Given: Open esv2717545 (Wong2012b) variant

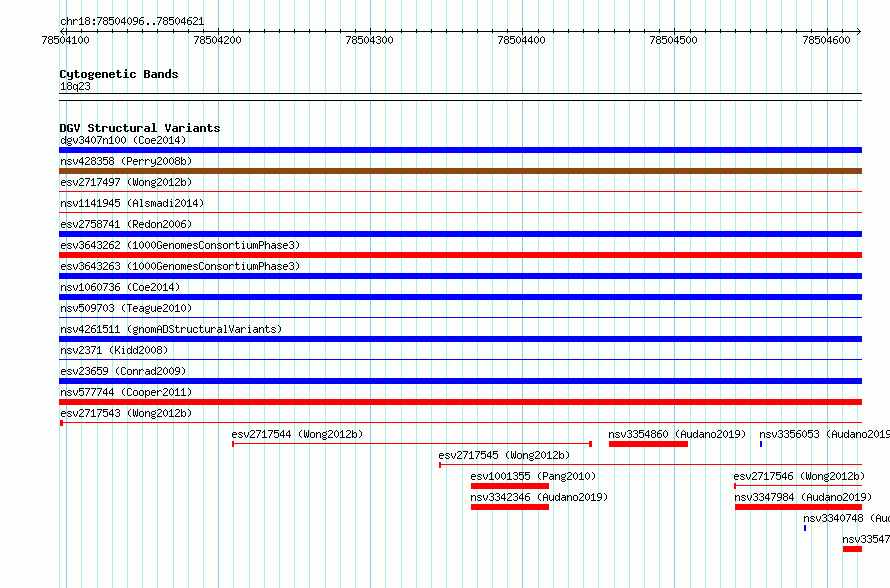Looking at the screenshot, I should point(504,455).
